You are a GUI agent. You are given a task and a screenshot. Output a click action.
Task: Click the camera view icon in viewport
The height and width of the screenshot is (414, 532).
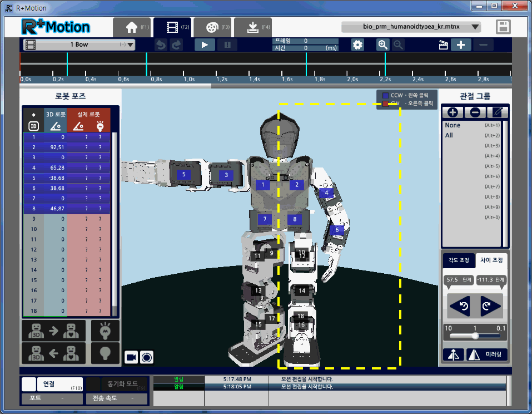tap(131, 357)
